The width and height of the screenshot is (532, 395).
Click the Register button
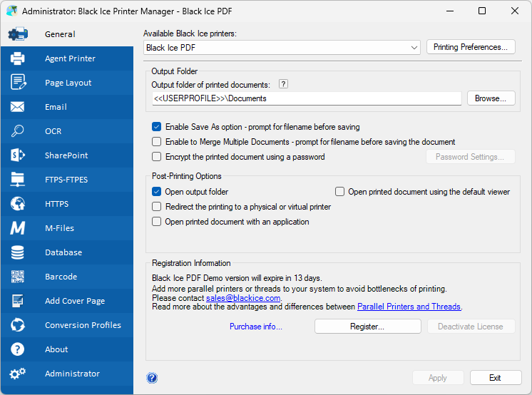click(x=367, y=327)
